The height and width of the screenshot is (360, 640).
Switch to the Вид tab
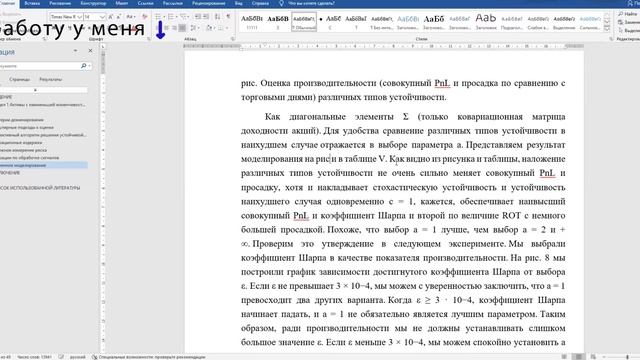[x=239, y=3]
